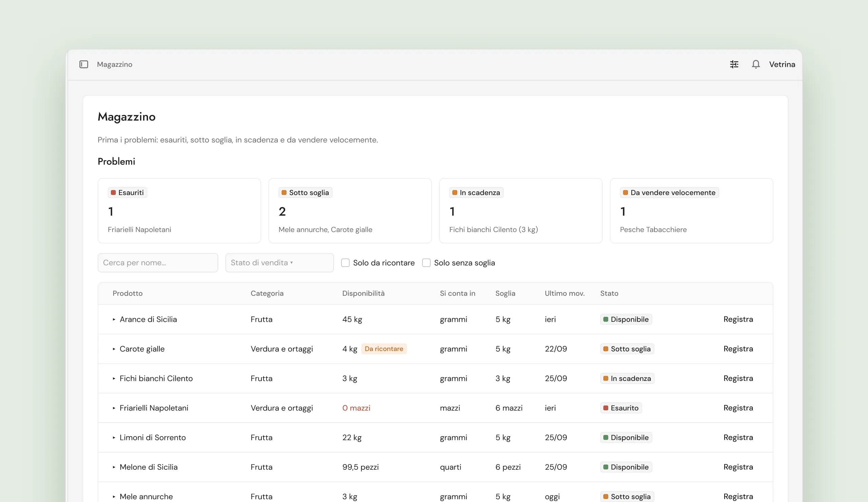
Task: Open the filter sliders settings icon
Action: [x=734, y=64]
